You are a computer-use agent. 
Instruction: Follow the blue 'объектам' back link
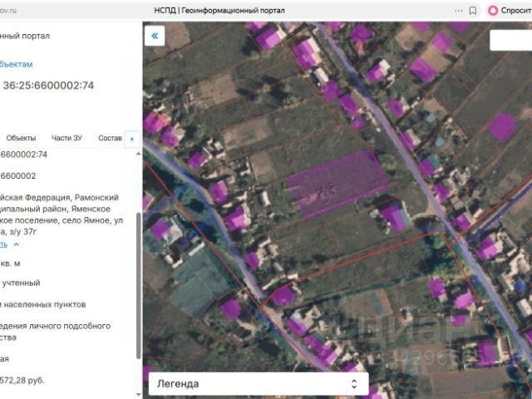click(17, 64)
